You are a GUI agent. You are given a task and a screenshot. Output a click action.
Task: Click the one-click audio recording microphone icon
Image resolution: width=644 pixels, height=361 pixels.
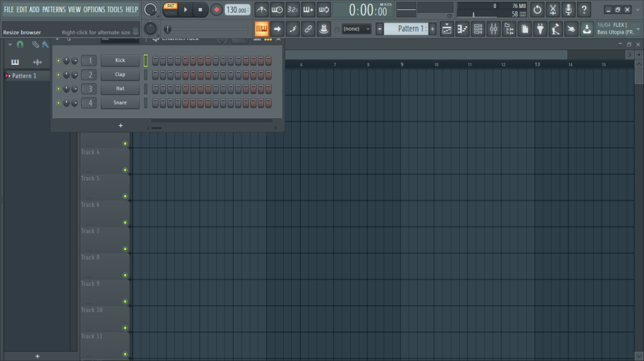(568, 9)
